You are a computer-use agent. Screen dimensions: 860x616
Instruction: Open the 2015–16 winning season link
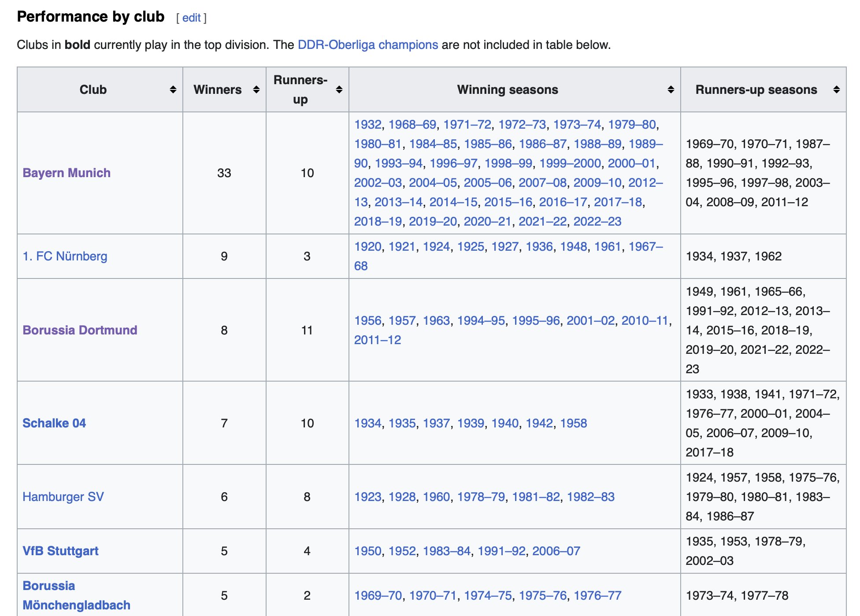point(508,202)
